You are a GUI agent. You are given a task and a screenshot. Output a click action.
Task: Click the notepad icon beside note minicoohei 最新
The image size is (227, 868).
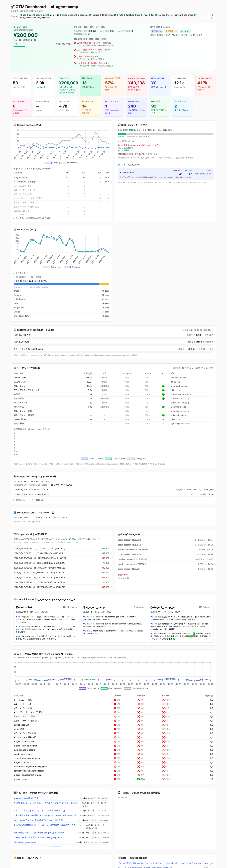[x=119, y=857]
